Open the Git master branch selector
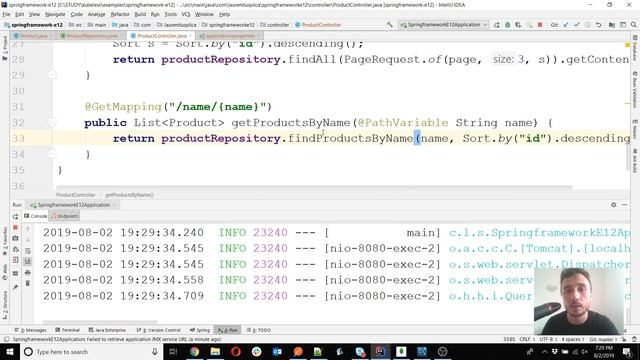Viewport: 640px width, 360px height. pos(603,340)
